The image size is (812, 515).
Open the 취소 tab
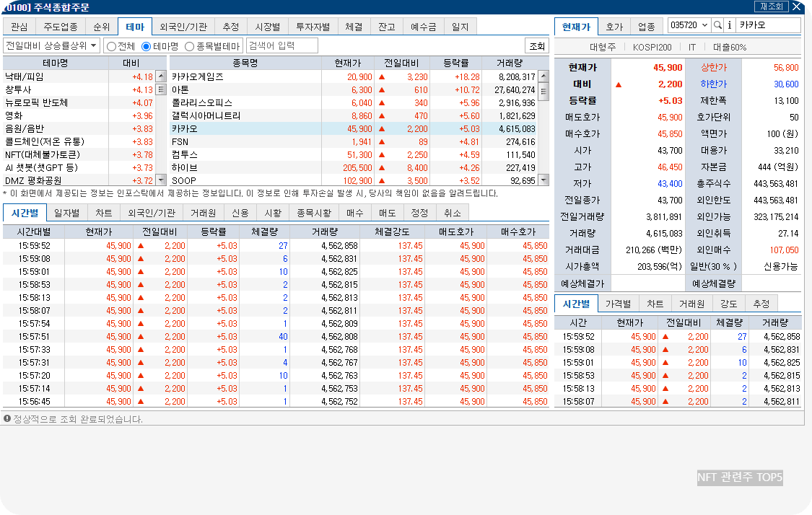pyautogui.click(x=452, y=213)
